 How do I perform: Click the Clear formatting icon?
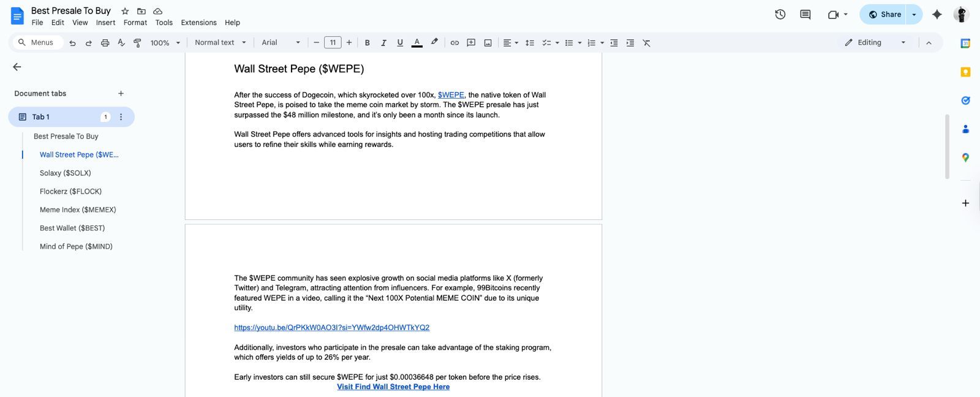click(x=646, y=43)
